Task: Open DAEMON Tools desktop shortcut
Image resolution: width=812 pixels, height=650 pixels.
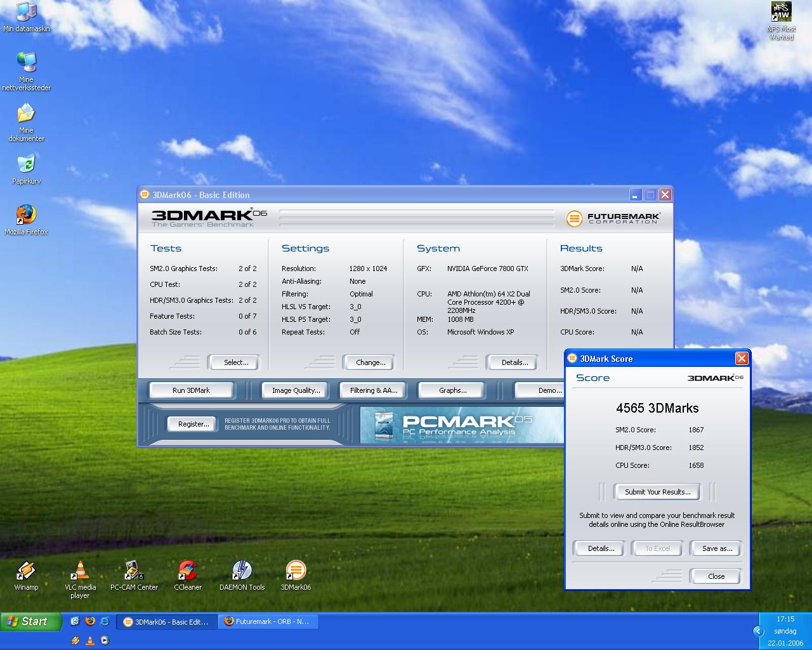Action: coord(242,576)
